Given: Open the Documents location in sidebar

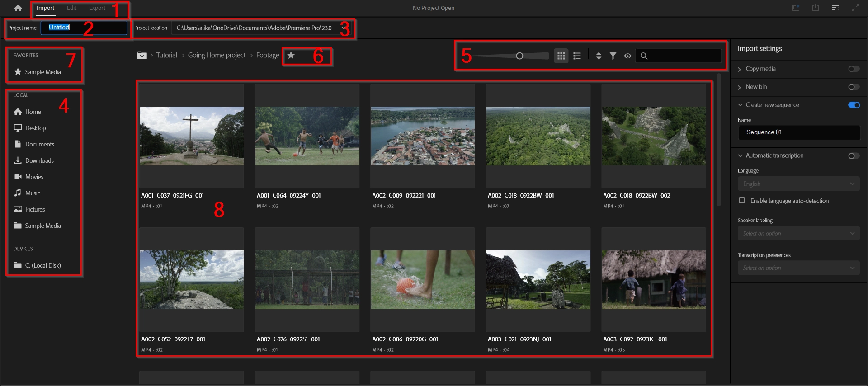Looking at the screenshot, I should tap(34, 144).
